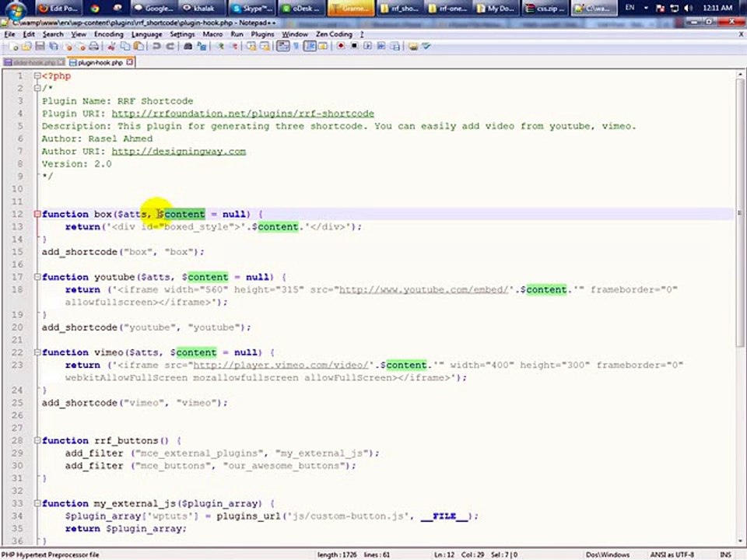Viewport: 747px width, 560px height.
Task: Stop macro recording button
Action: click(x=355, y=46)
